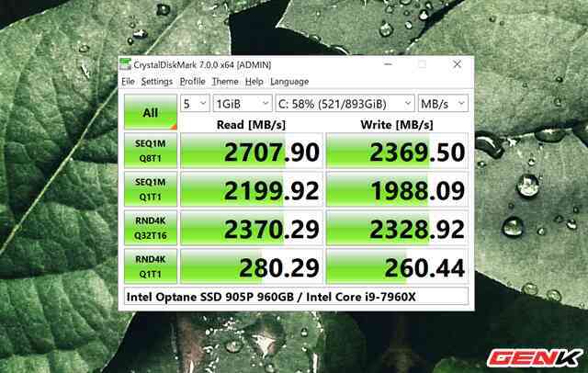Open the unit dropdown showing MB/s
The height and width of the screenshot is (373, 588).
click(x=443, y=104)
